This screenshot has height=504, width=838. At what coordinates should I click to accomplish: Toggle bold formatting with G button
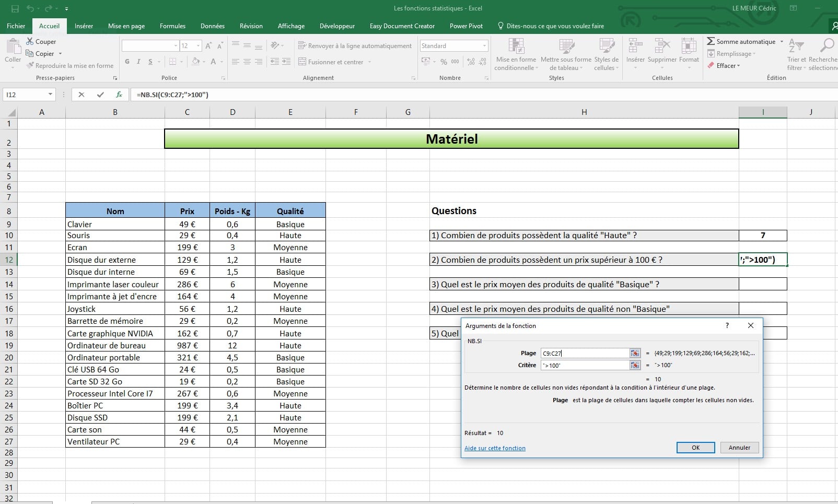pyautogui.click(x=127, y=62)
